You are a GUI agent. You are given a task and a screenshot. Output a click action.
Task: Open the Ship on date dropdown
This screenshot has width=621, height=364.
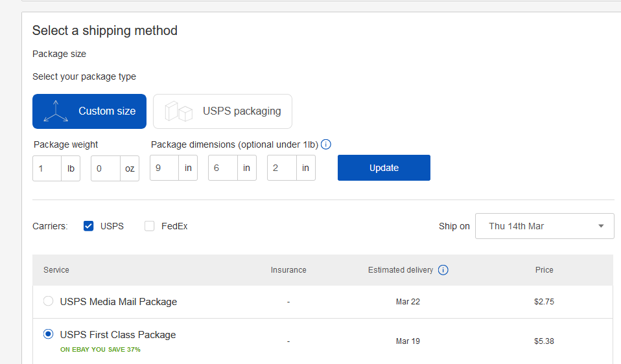(545, 226)
